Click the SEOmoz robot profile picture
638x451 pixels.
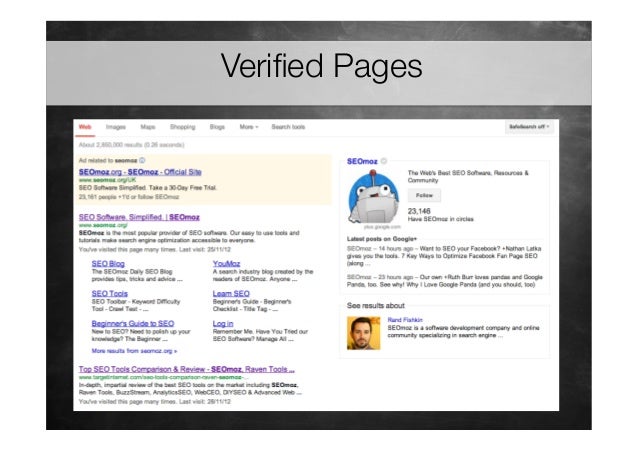[374, 197]
